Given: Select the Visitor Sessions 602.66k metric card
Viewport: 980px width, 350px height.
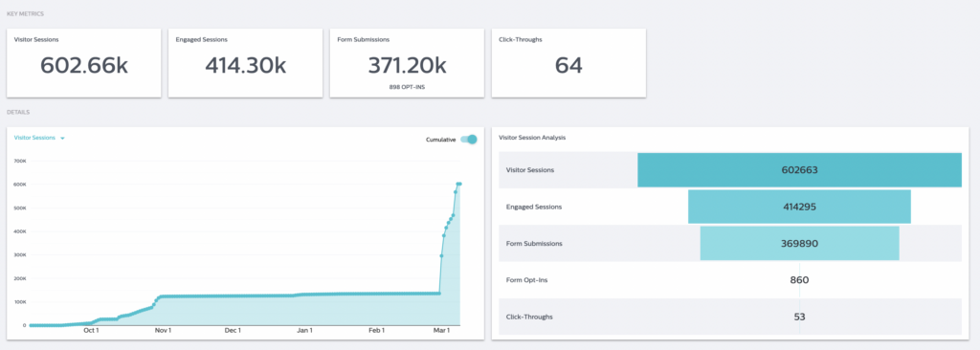Looking at the screenshot, I should [84, 62].
